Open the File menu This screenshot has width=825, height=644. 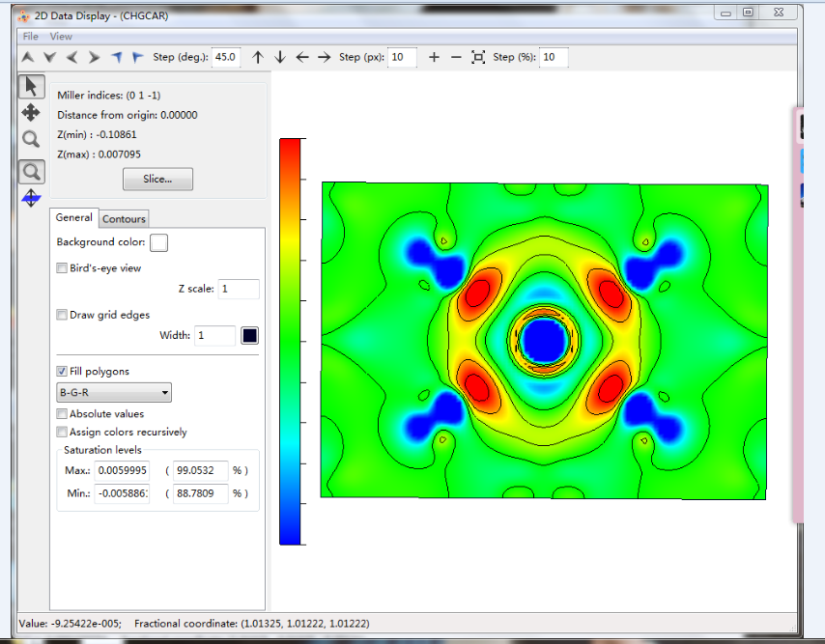coord(31,37)
